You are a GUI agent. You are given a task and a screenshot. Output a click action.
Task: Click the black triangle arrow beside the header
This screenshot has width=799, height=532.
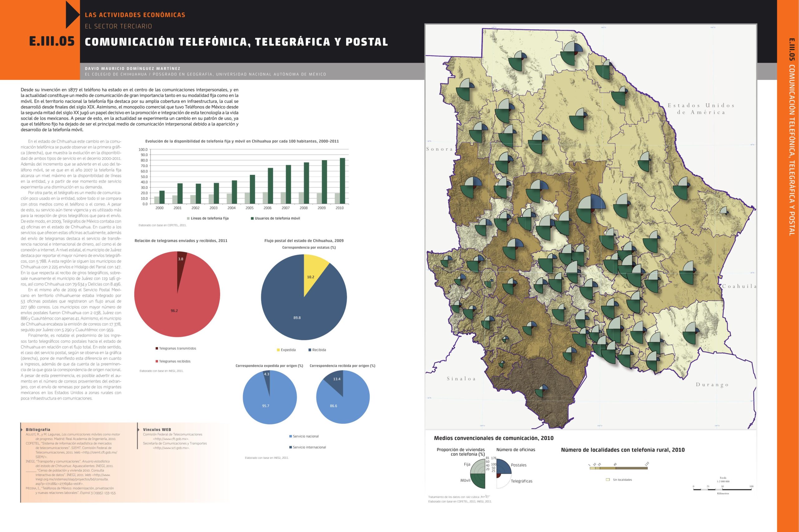[x=71, y=15]
